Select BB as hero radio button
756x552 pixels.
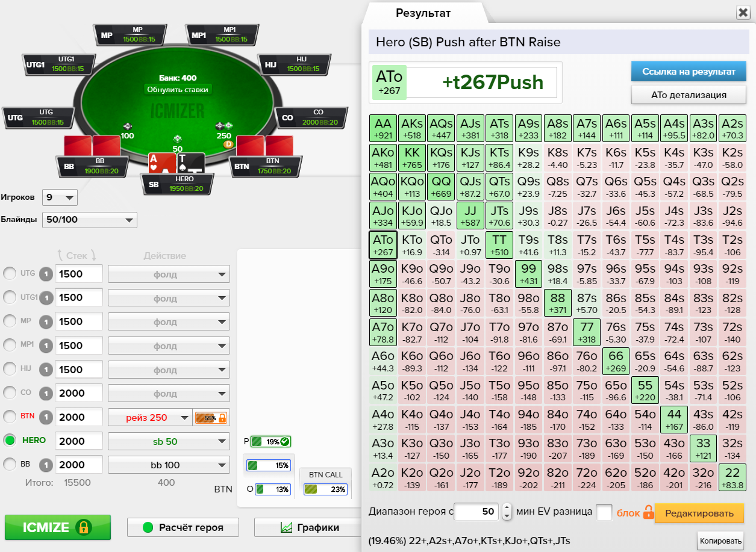tap(10, 465)
